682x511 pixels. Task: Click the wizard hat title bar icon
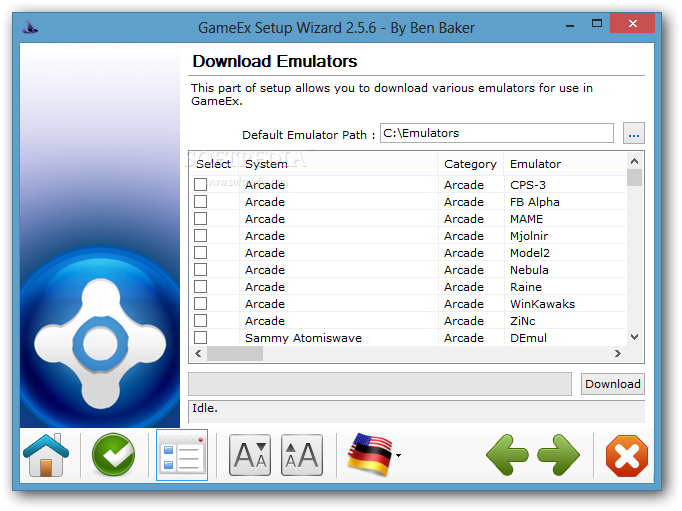click(x=30, y=27)
